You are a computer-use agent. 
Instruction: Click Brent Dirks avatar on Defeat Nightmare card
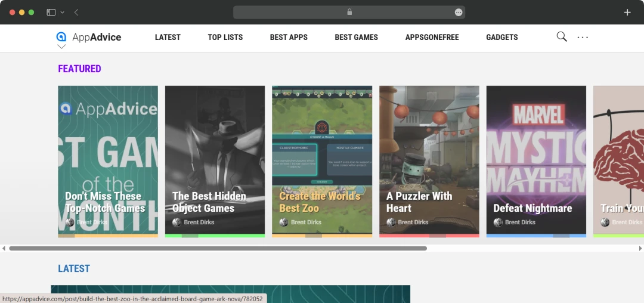pyautogui.click(x=498, y=222)
